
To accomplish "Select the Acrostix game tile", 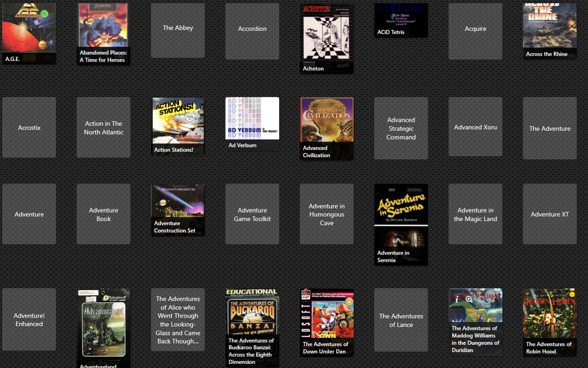I will click(x=29, y=128).
